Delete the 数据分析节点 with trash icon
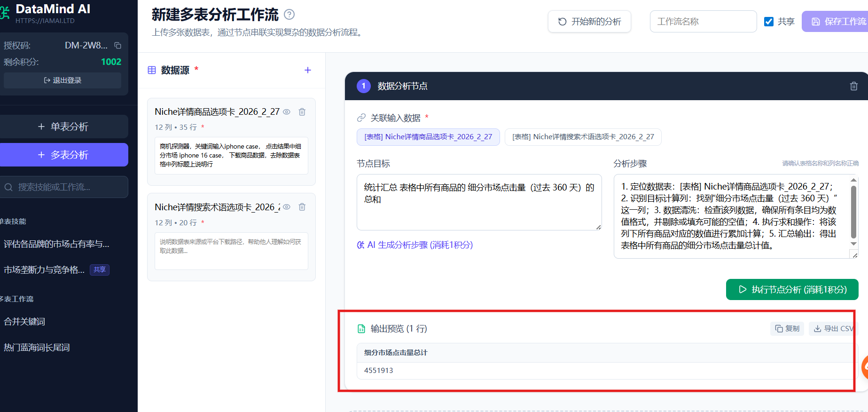Viewport: 868px width, 412px height. pos(853,86)
